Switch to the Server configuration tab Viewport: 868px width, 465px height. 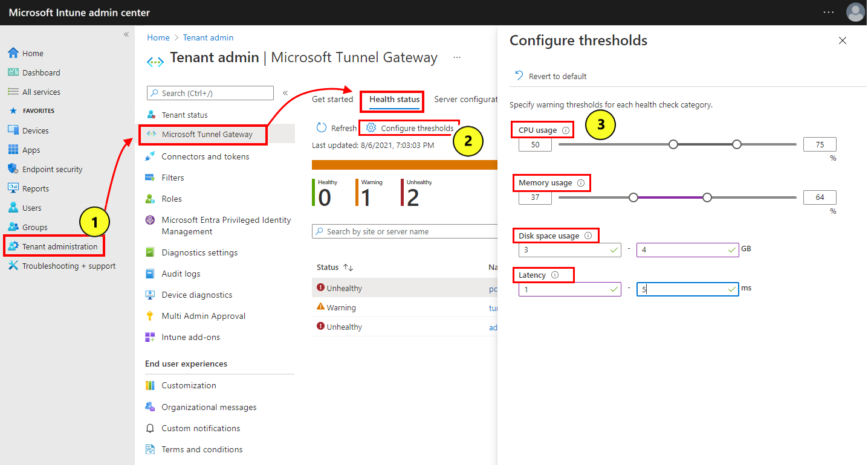click(x=468, y=99)
